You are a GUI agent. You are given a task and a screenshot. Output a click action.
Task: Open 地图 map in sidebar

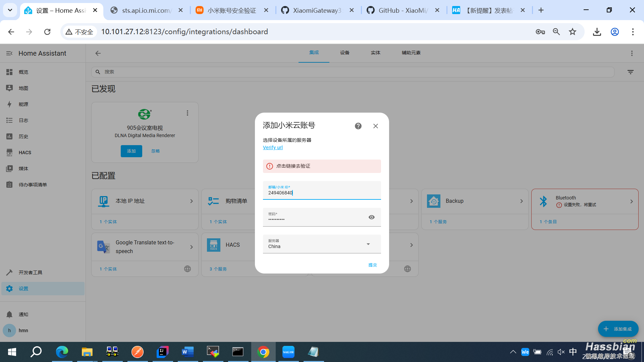(43, 88)
